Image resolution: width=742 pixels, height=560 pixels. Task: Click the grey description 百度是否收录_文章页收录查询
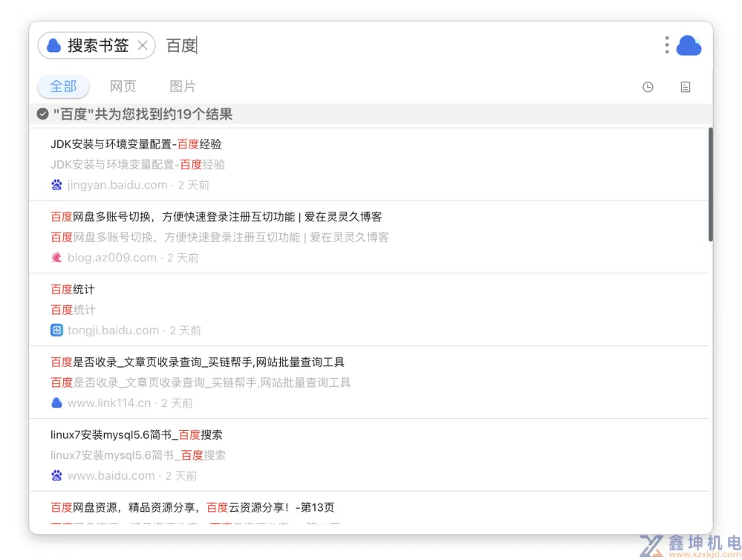(201, 382)
